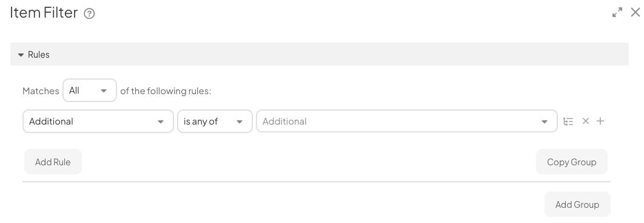Open the 'is any of' operator dropdown
This screenshot has height=223, width=644.
[215, 122]
